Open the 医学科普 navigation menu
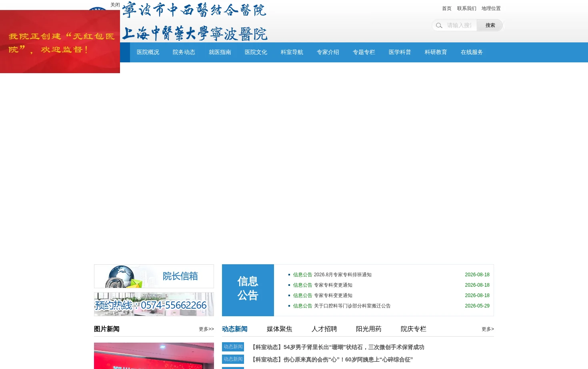588x369 pixels. pos(400,52)
